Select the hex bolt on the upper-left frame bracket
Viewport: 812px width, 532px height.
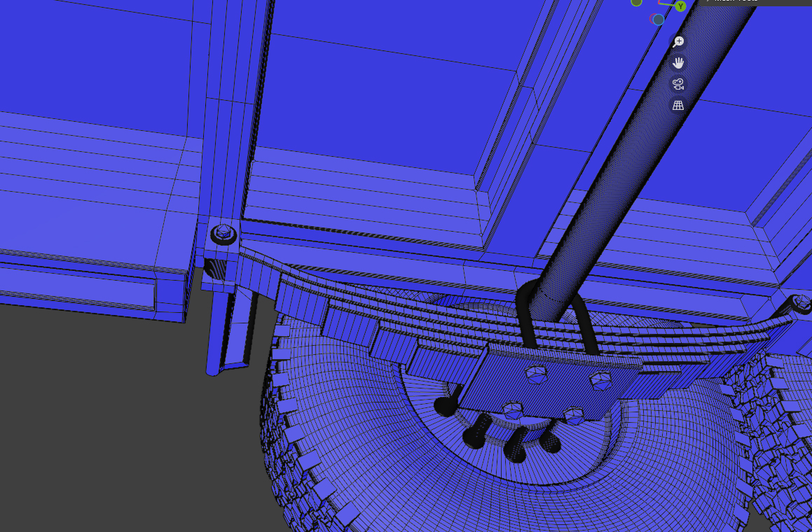[223, 234]
